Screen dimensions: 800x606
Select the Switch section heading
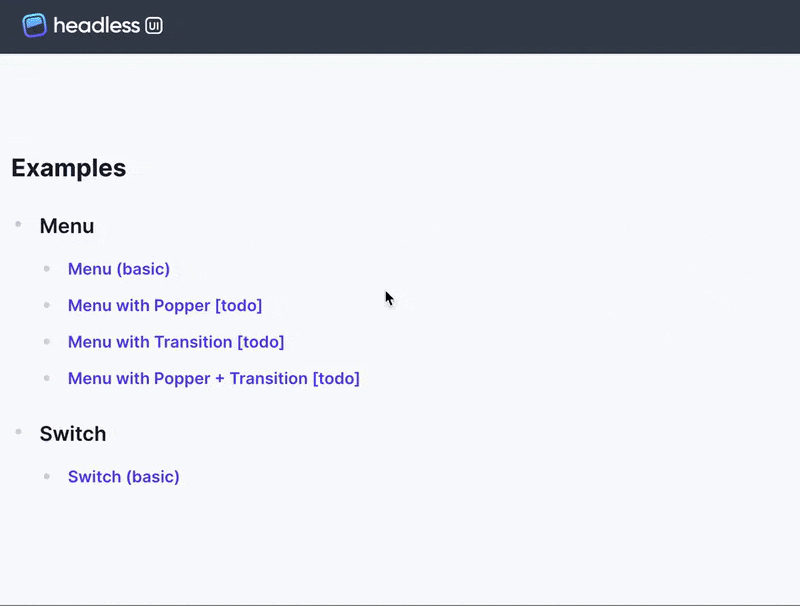coord(73,434)
